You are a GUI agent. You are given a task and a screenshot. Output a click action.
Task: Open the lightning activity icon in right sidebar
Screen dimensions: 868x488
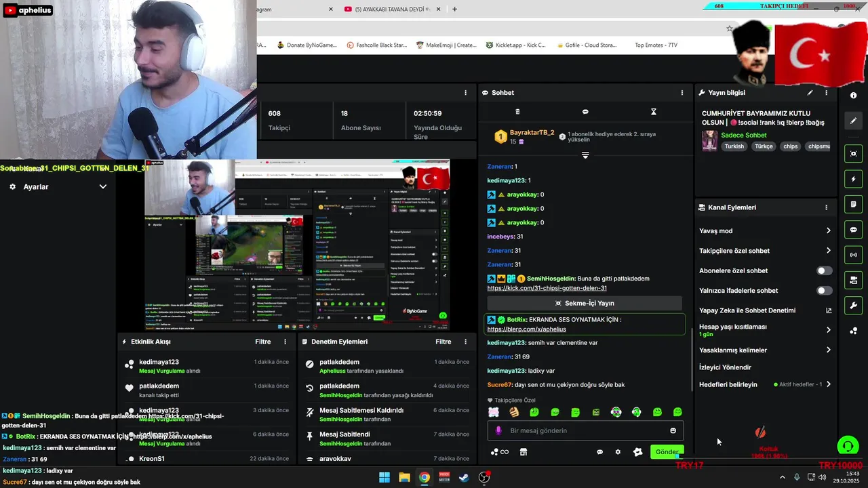(x=853, y=179)
